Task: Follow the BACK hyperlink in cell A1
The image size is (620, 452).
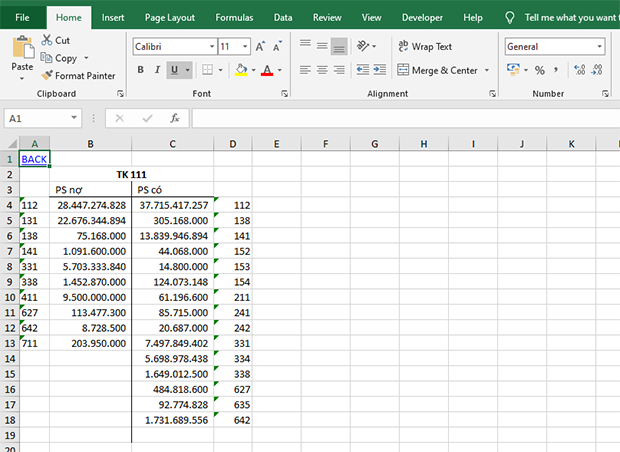Action: point(34,159)
